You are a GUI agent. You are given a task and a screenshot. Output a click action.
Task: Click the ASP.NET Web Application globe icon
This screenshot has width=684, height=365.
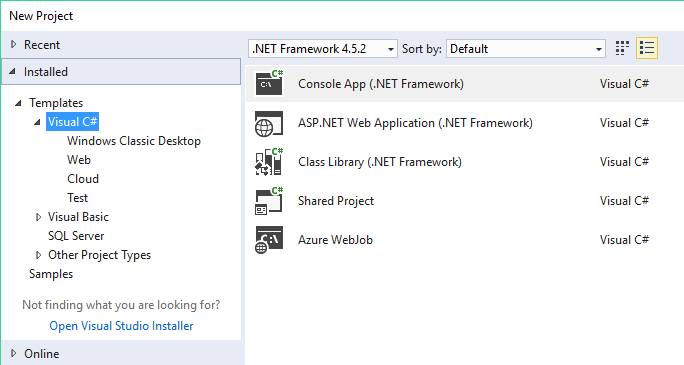(269, 123)
